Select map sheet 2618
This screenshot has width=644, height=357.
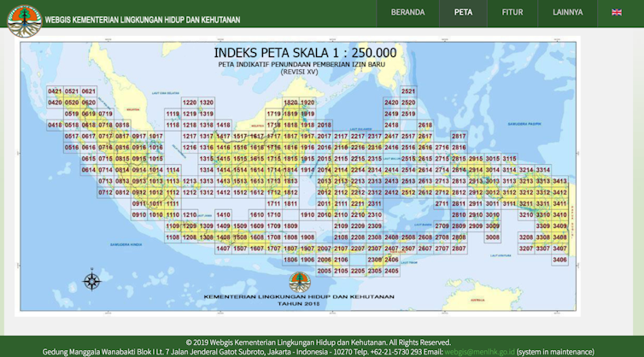pyautogui.click(x=425, y=125)
